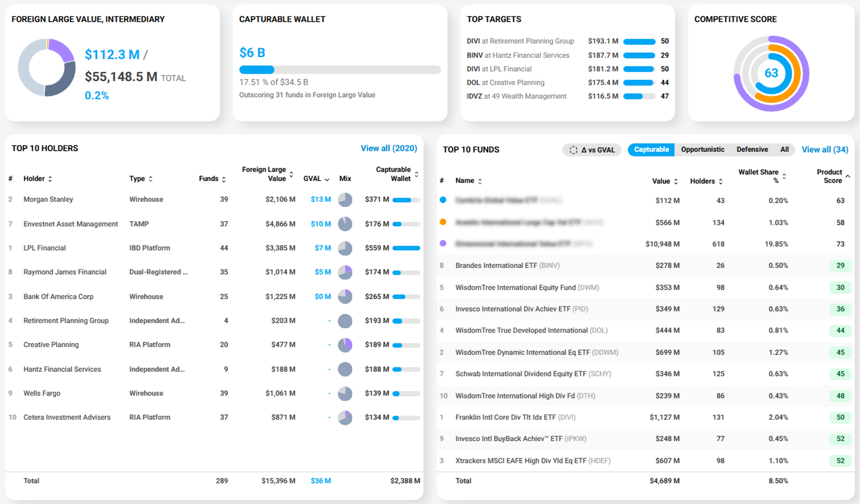Screen dimensions: 860x504
Task: Click Morgan Stanley GVAL value $13 M
Action: tap(321, 199)
